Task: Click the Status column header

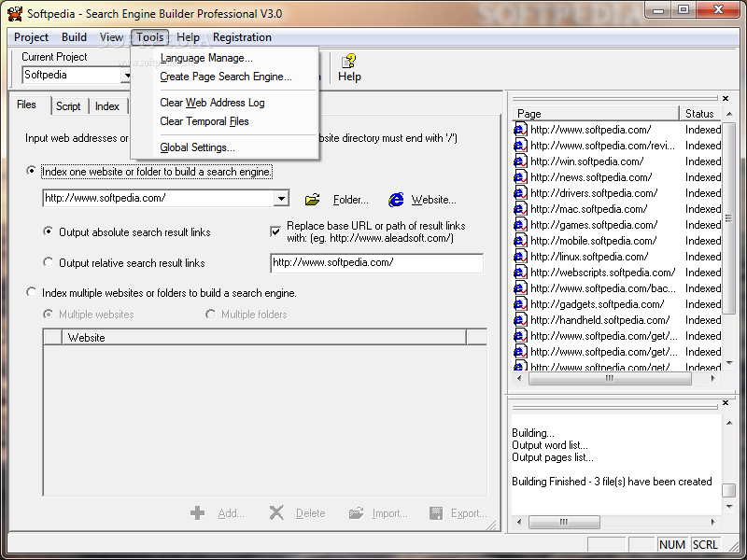Action: click(699, 113)
